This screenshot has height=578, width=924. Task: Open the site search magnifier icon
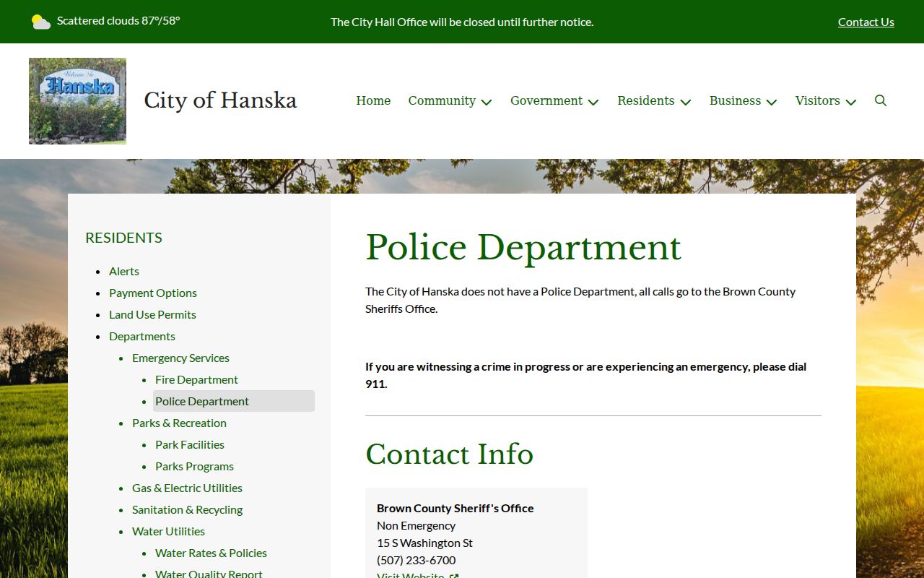(881, 100)
